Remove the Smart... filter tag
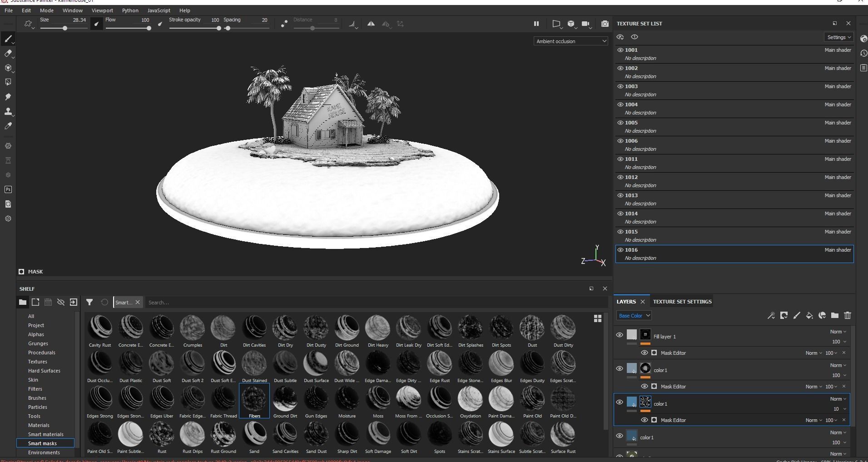 point(138,302)
